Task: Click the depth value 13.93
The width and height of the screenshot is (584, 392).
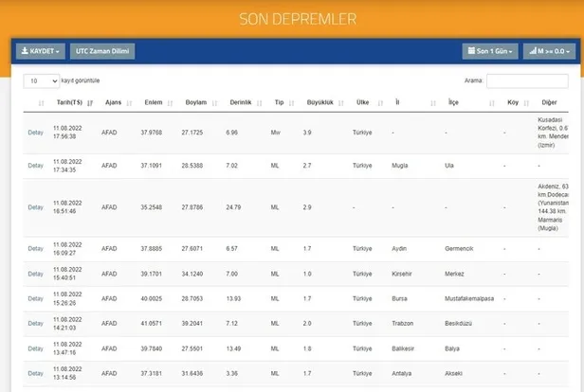Action: 233,298
